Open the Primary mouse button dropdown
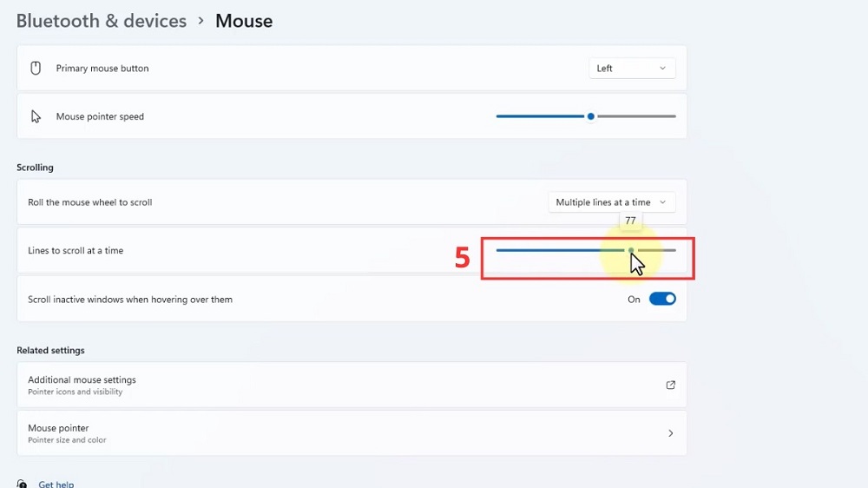868x488 pixels. (x=631, y=68)
